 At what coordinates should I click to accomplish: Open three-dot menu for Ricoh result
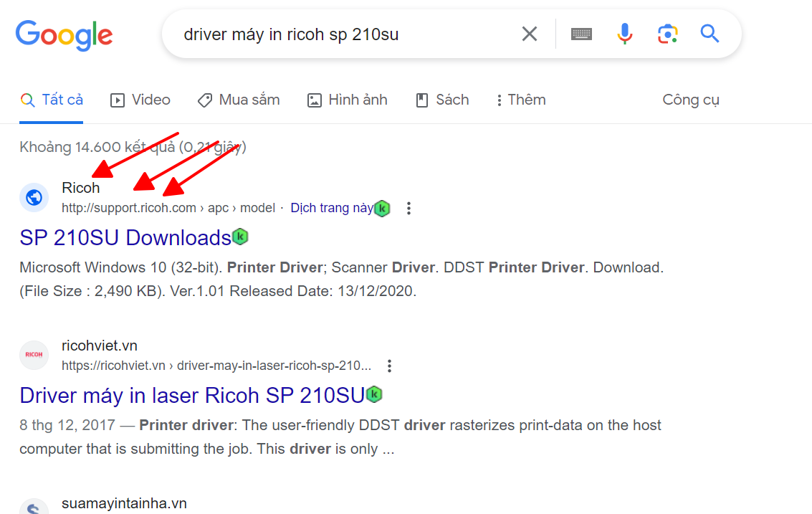pyautogui.click(x=409, y=209)
